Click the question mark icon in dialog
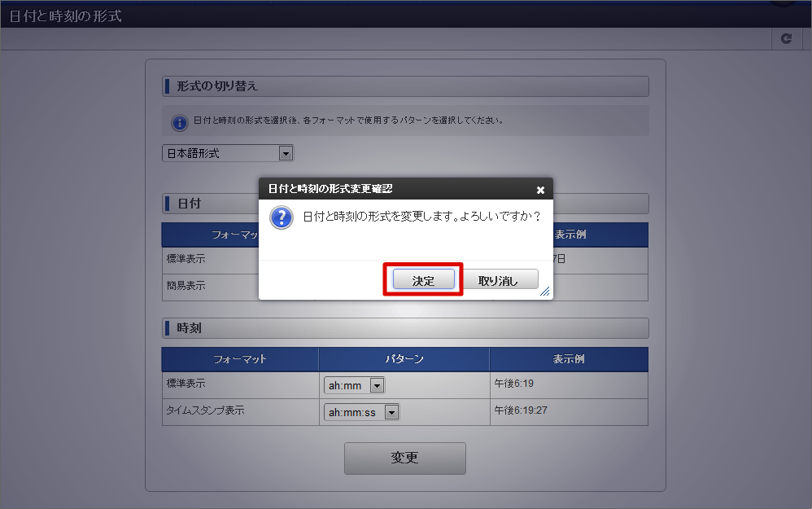Screen dimensions: 812x509 point(282,217)
